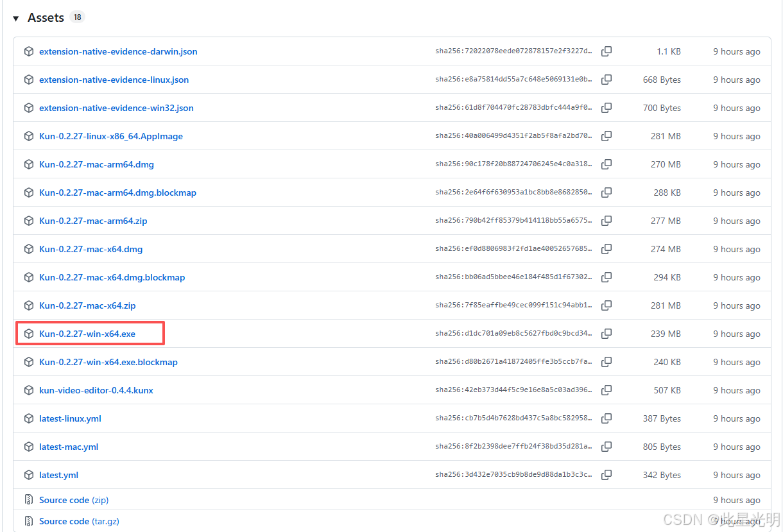Image resolution: width=783 pixels, height=532 pixels.
Task: Download Source code (zip)
Action: (x=74, y=500)
